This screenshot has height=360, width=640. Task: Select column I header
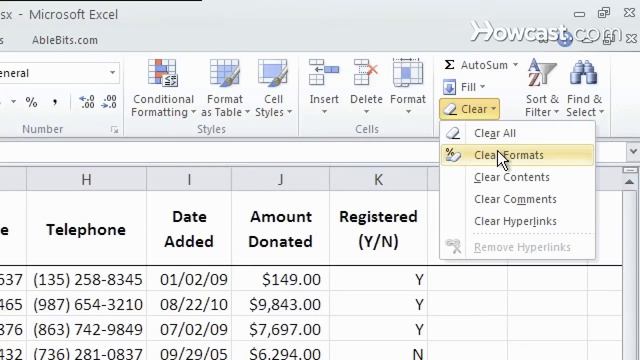[x=189, y=179]
